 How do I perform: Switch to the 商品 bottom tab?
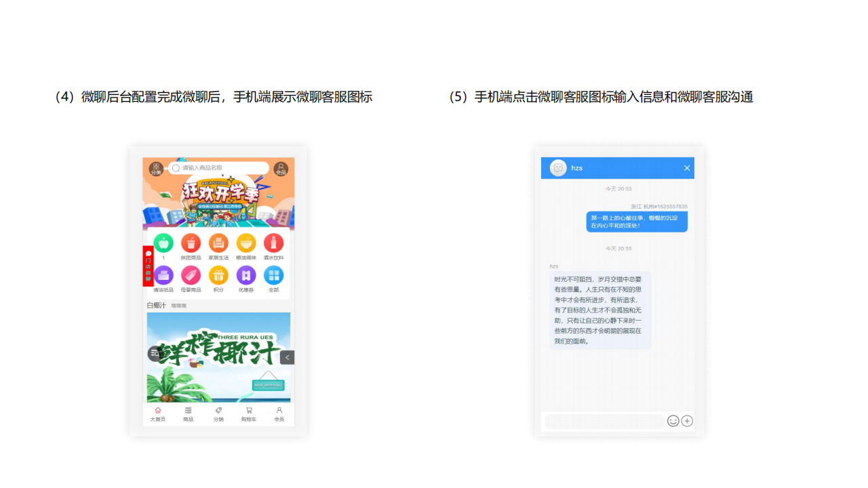(x=188, y=415)
